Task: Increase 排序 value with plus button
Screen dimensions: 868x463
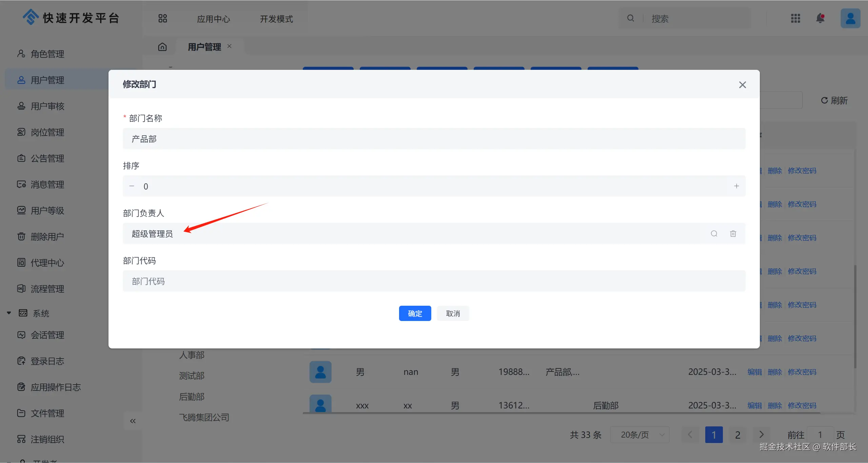Action: [736, 186]
